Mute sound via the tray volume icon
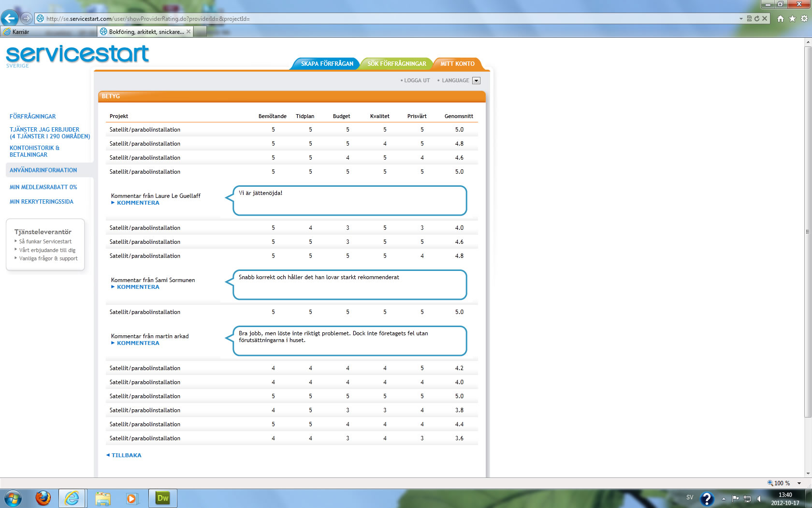The height and width of the screenshot is (508, 812). (759, 499)
